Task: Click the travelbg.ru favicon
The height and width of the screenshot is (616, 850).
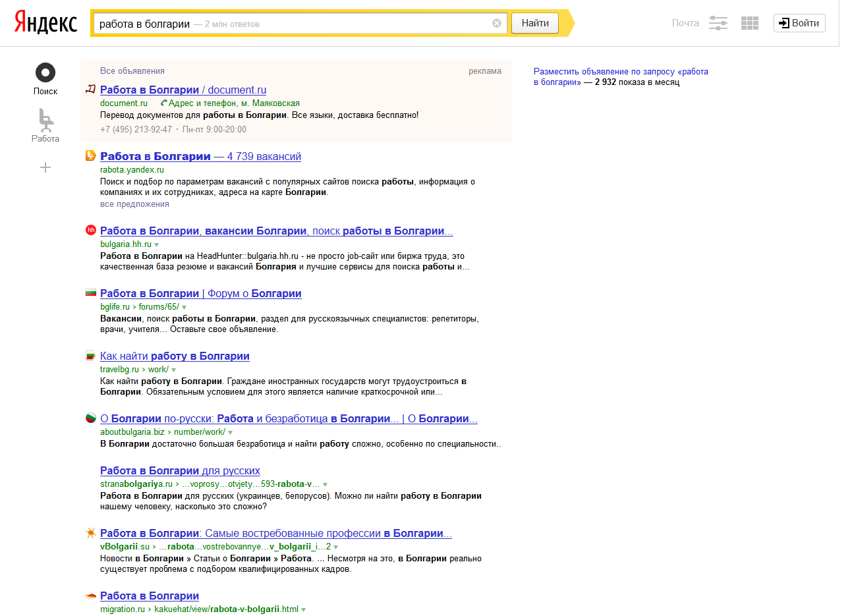Action: click(x=91, y=356)
